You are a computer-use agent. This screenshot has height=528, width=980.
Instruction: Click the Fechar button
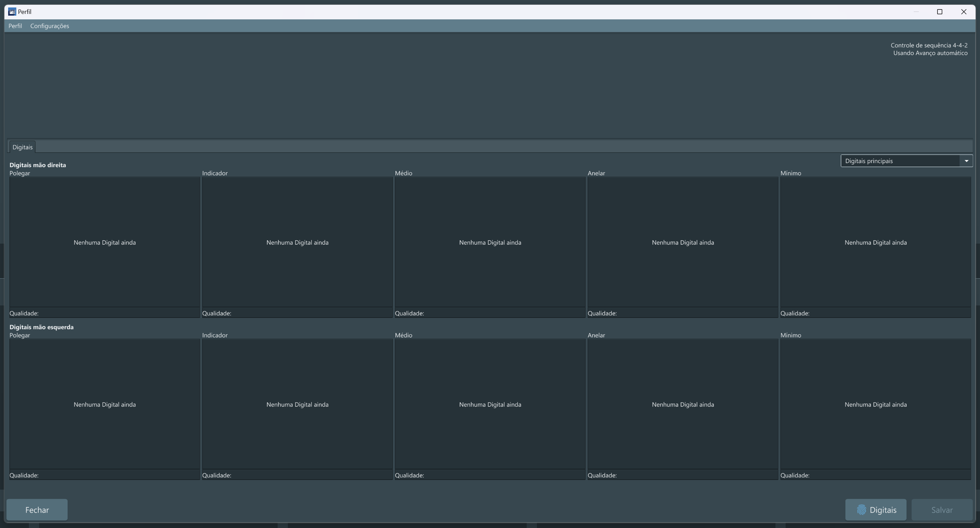(x=37, y=510)
